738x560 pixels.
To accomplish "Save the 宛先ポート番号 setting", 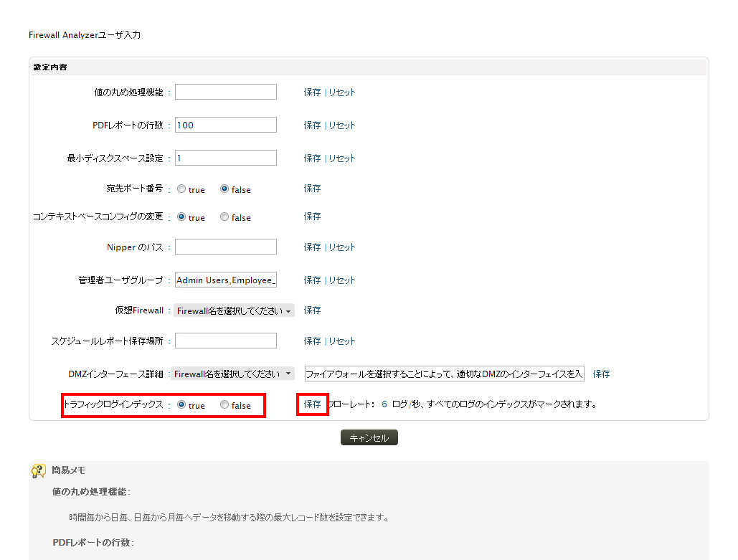I will (312, 189).
